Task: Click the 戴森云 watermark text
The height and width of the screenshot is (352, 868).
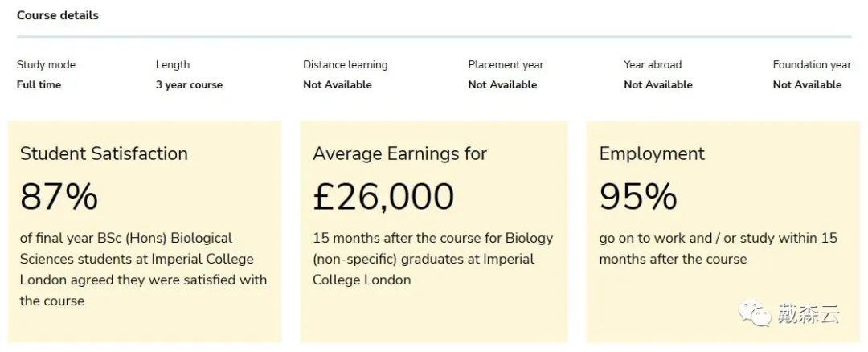Action: [x=808, y=314]
